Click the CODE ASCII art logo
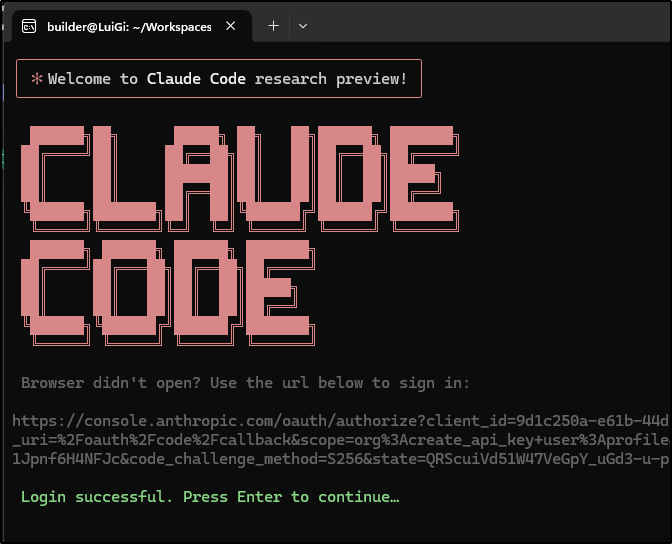 pyautogui.click(x=168, y=292)
